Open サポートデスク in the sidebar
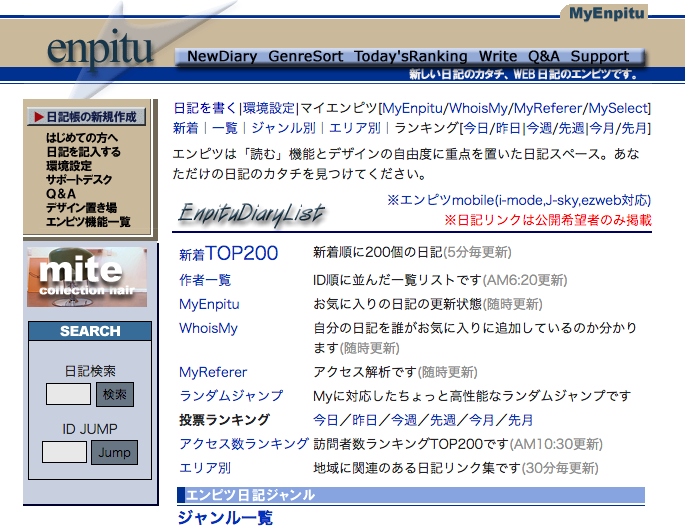 [x=79, y=180]
